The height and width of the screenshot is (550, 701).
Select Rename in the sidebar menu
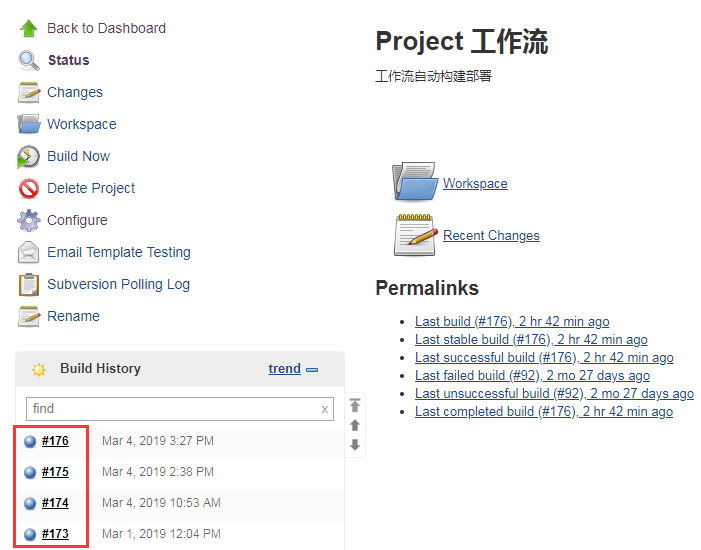(x=73, y=316)
